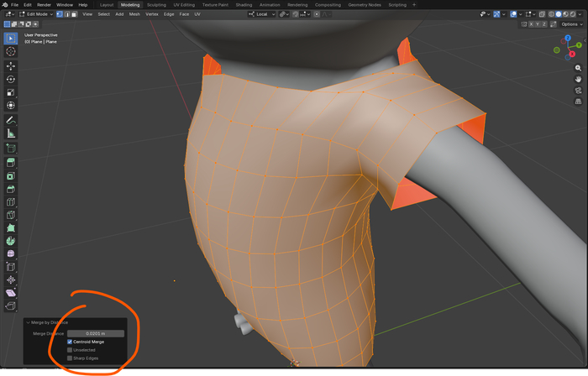Activate the Measure tool
The width and height of the screenshot is (588, 376).
(11, 133)
